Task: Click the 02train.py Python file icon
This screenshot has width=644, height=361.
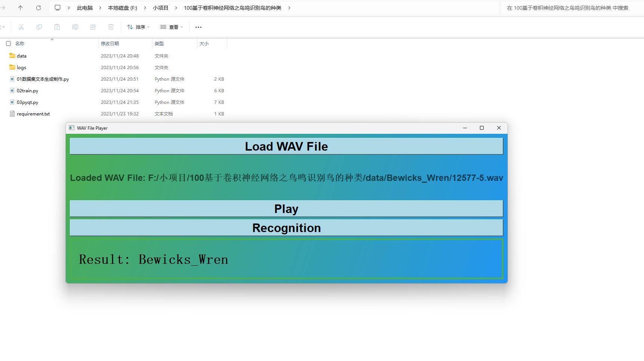Action: (x=12, y=90)
